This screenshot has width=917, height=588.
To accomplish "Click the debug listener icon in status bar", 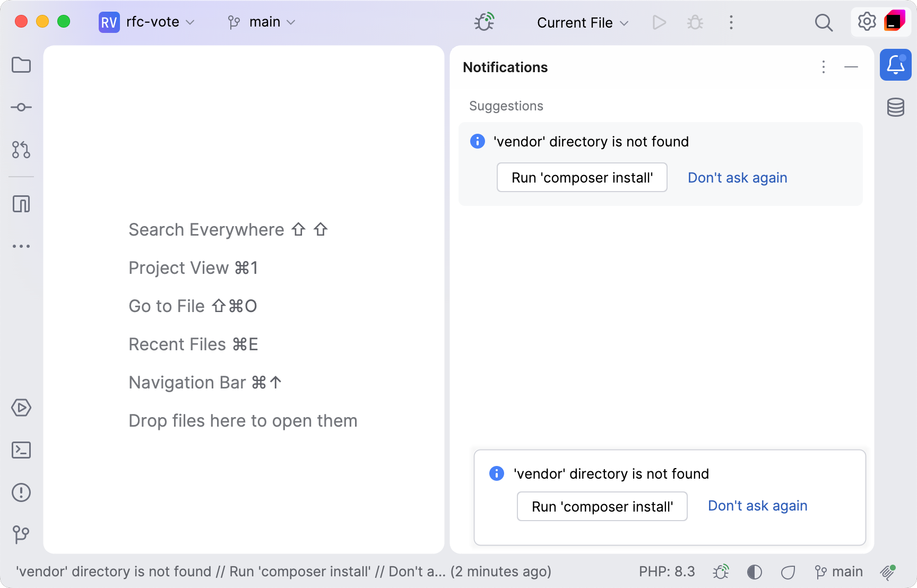I will click(721, 572).
